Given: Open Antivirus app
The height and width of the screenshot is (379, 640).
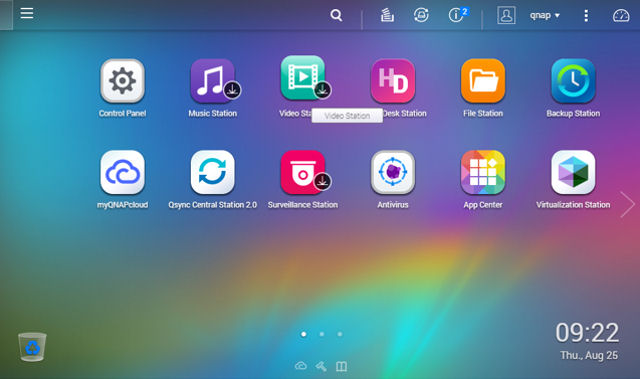Looking at the screenshot, I should (x=393, y=172).
